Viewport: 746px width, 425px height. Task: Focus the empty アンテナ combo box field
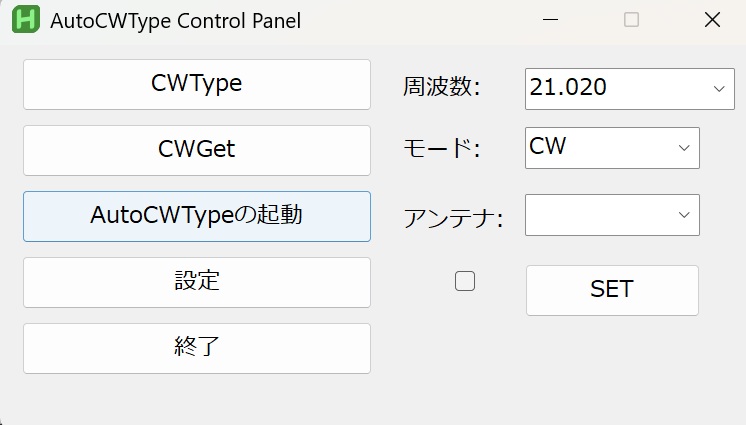598,215
